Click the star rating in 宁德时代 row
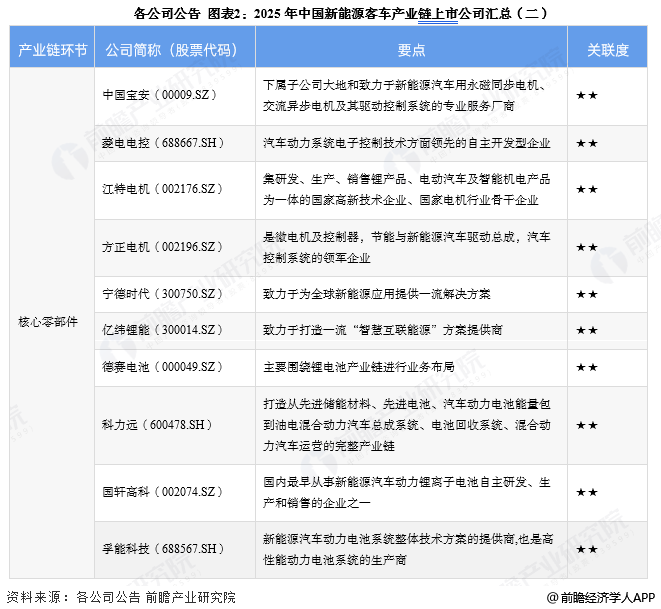 coord(587,294)
